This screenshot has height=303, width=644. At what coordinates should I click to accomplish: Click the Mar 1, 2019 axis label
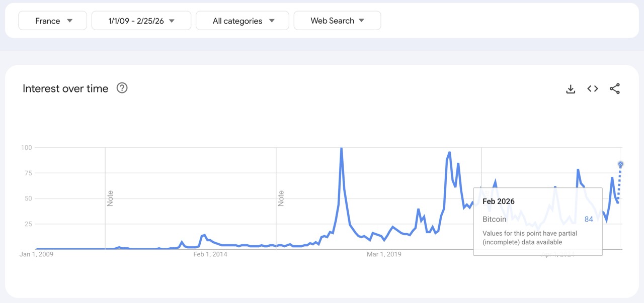[x=384, y=254]
